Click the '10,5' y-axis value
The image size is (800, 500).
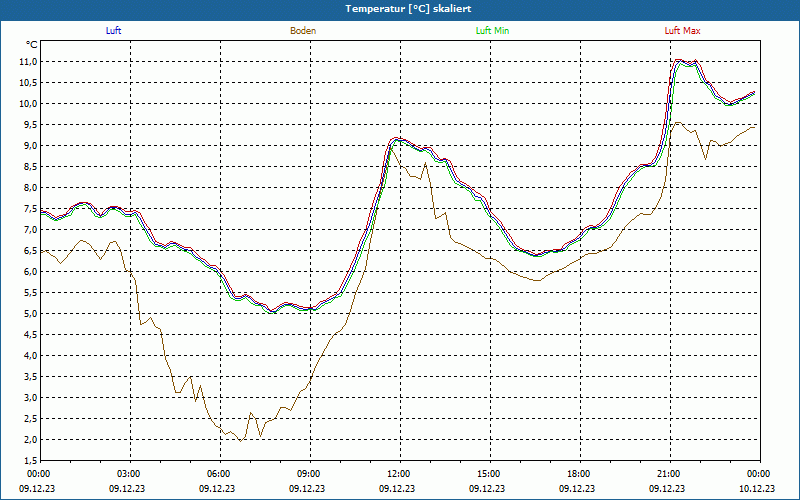[28, 83]
